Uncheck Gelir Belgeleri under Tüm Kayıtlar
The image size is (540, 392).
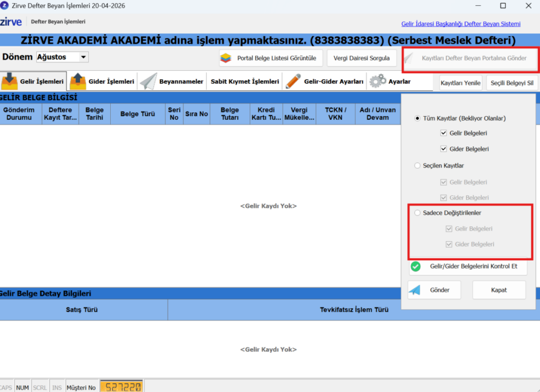[x=443, y=133]
